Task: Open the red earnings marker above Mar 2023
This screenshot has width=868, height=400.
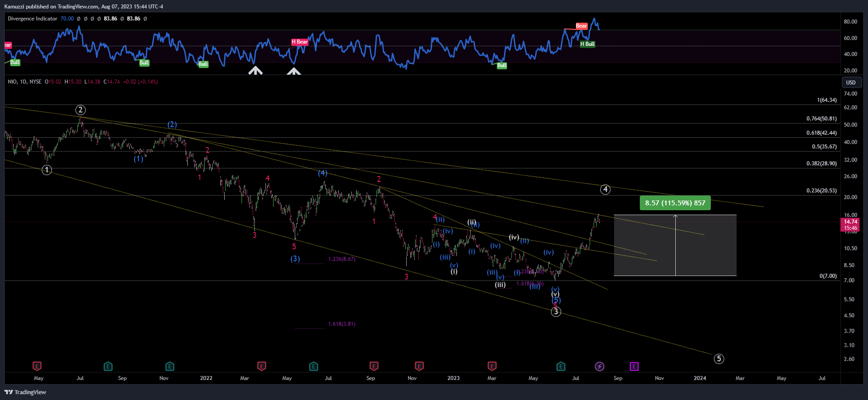Action: (492, 366)
